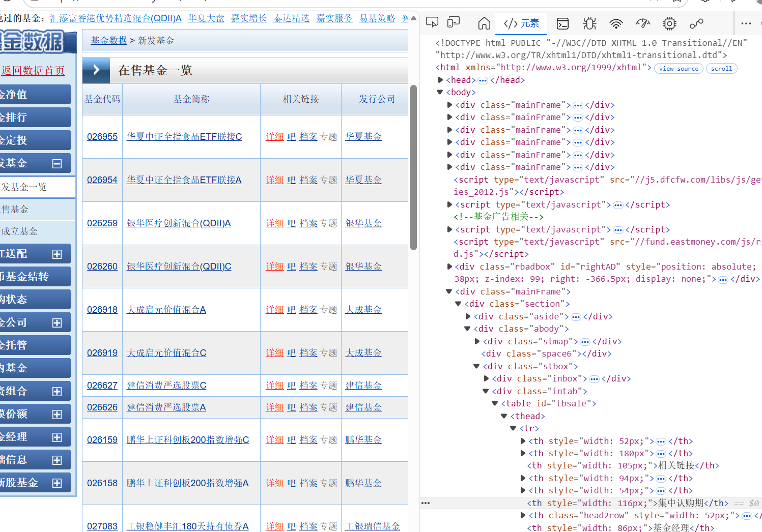
Task: Open 鹏华上证科创板200指数增强C fund
Action: pyautogui.click(x=188, y=440)
